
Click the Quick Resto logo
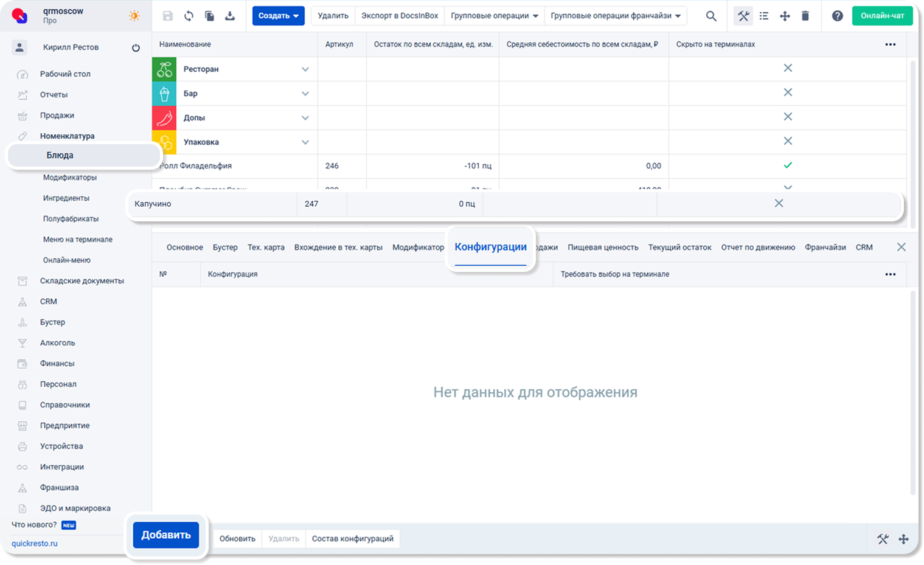click(19, 16)
